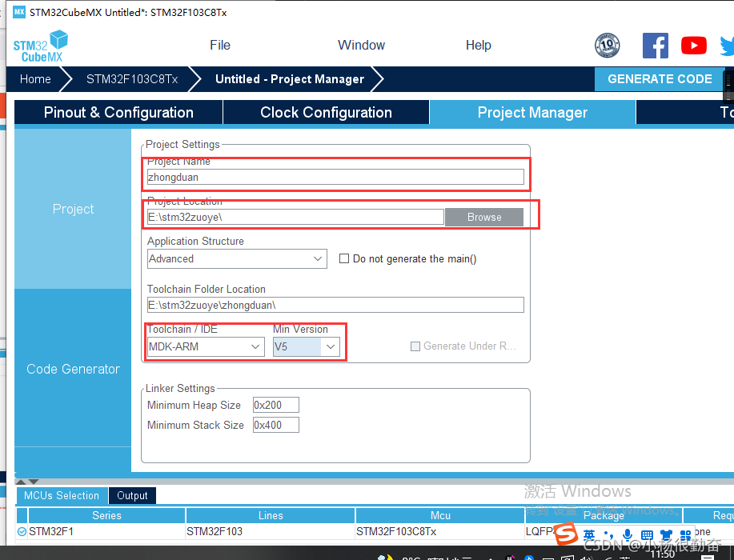Viewport: 734px width, 560px height.
Task: Click the Mcu column header
Action: 440,515
